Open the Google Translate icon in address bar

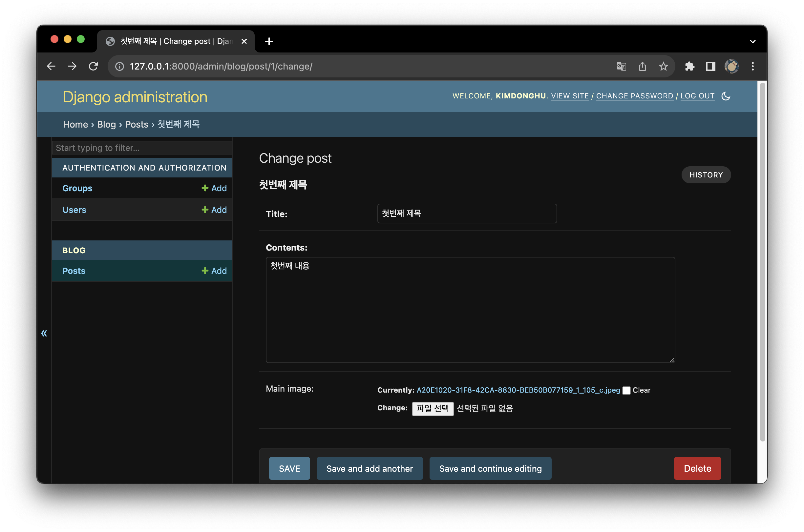(x=621, y=66)
